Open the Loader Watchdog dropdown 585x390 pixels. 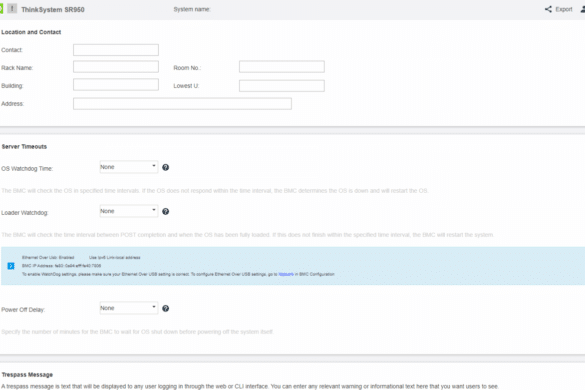click(x=129, y=211)
